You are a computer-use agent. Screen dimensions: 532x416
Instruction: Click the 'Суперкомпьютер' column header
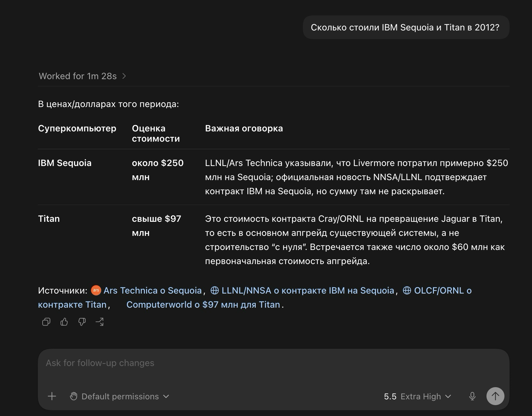point(77,128)
